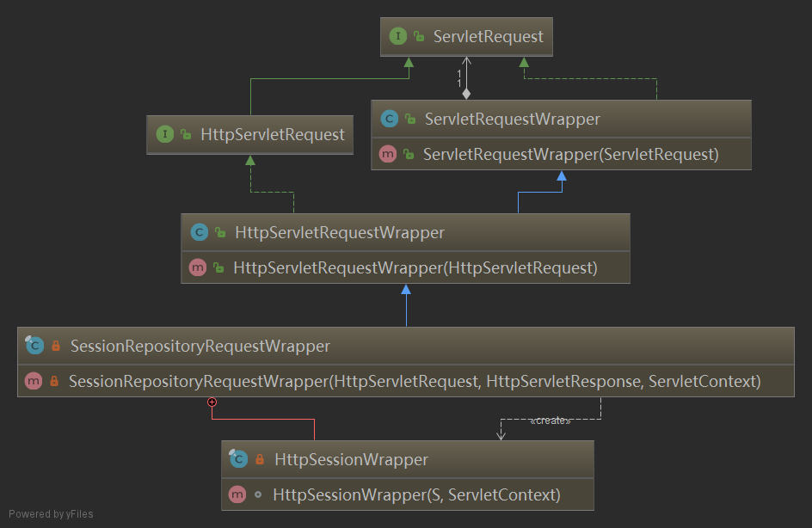The image size is (812, 528).
Task: Select the HttpServletRequestWrapper(HttpServletRequest) constructor row
Action: (405, 267)
